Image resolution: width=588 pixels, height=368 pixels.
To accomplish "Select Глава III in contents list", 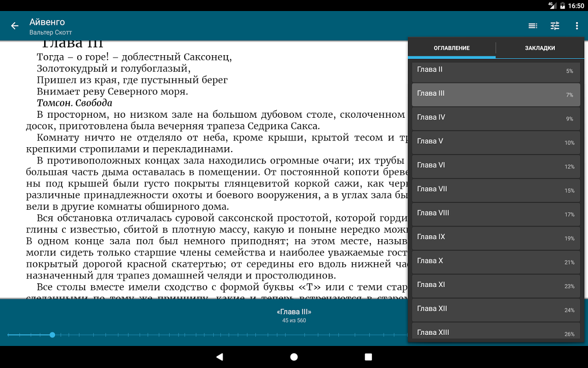I will point(496,95).
